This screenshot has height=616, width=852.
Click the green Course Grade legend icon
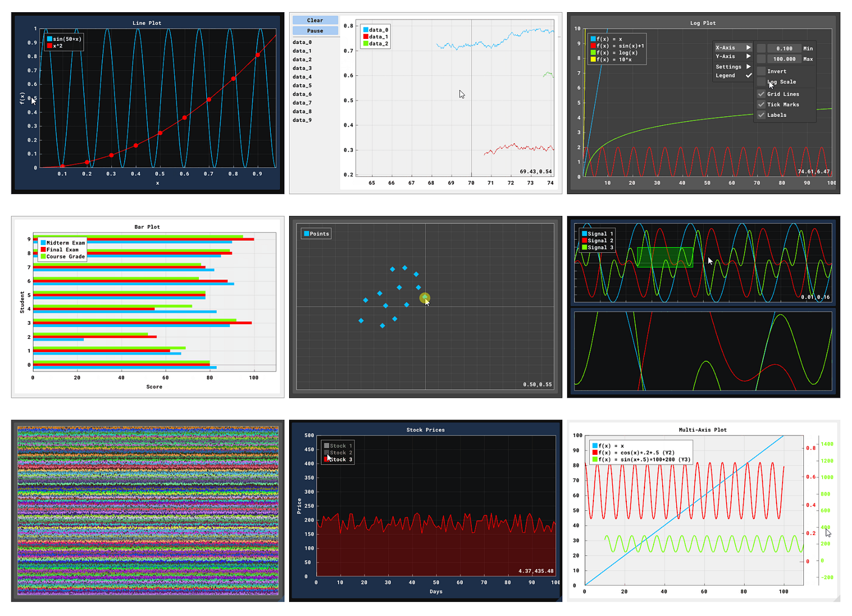pos(43,257)
